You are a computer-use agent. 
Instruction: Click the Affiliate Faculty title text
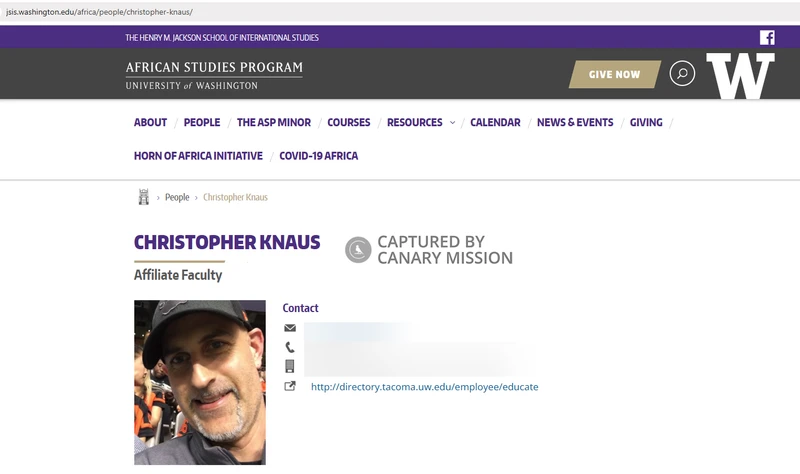(178, 275)
